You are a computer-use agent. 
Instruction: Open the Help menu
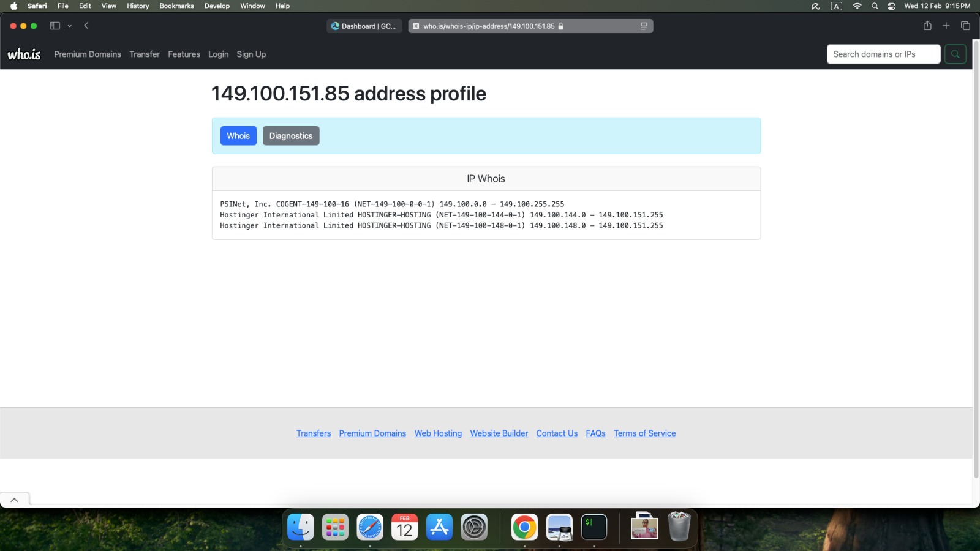[282, 6]
